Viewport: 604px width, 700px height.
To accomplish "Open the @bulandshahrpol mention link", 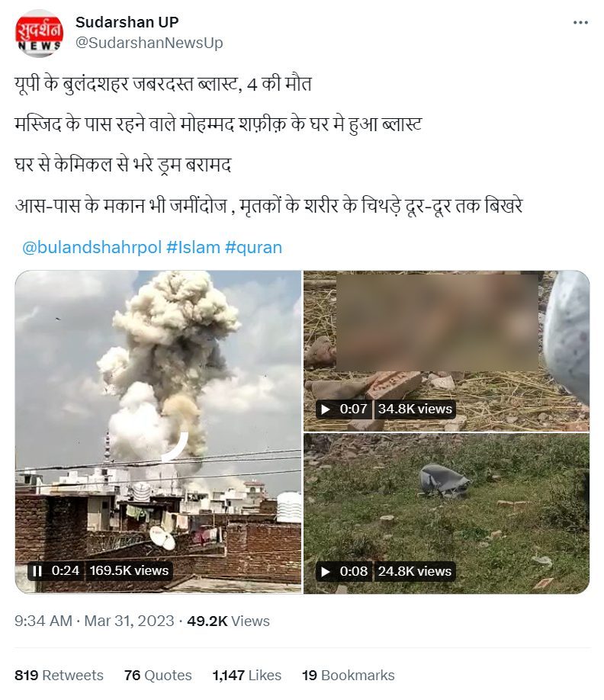I will [x=92, y=247].
